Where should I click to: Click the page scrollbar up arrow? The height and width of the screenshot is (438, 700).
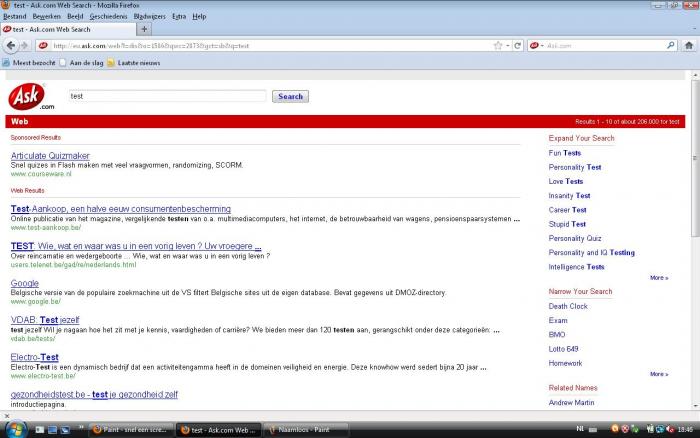(x=695, y=75)
